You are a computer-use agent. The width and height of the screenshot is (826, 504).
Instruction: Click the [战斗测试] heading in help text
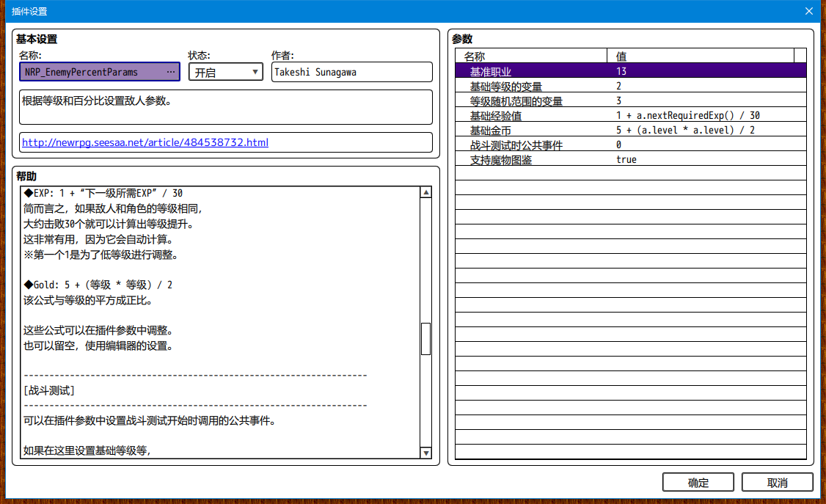pyautogui.click(x=49, y=390)
